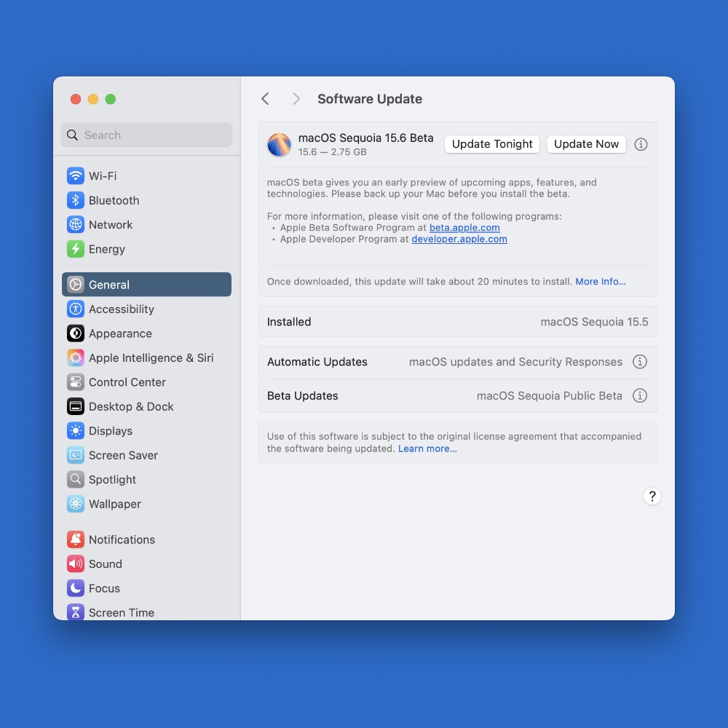This screenshot has height=728, width=728.
Task: Open Automatic Updates info details
Action: [639, 362]
